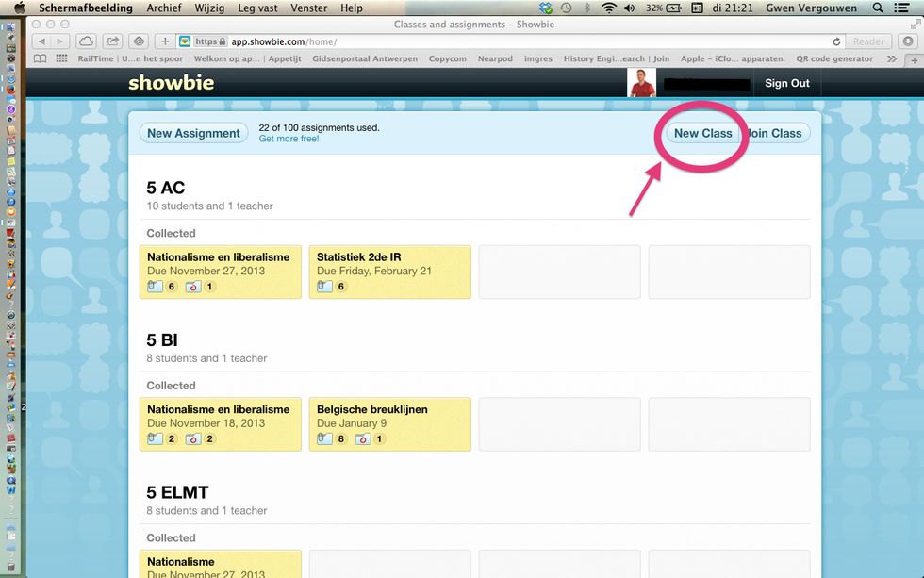924x578 pixels.
Task: Open Belgische breuklijnen assignment
Action: click(389, 424)
